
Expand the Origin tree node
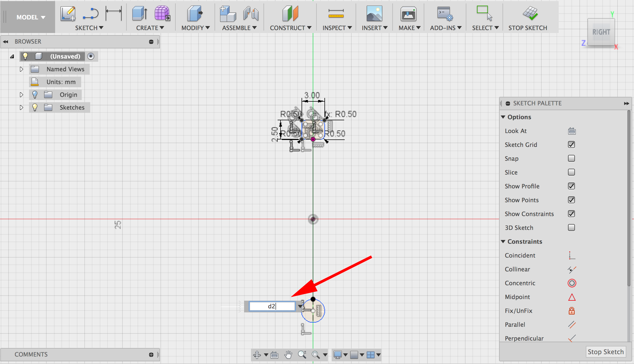21,95
